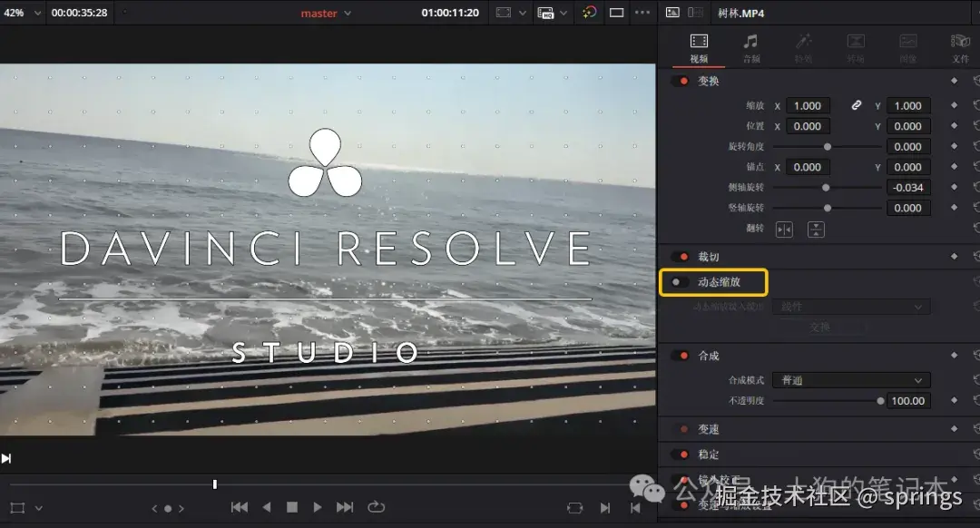Toggle loop playback
Viewport: 980px width, 528px height.
(377, 507)
